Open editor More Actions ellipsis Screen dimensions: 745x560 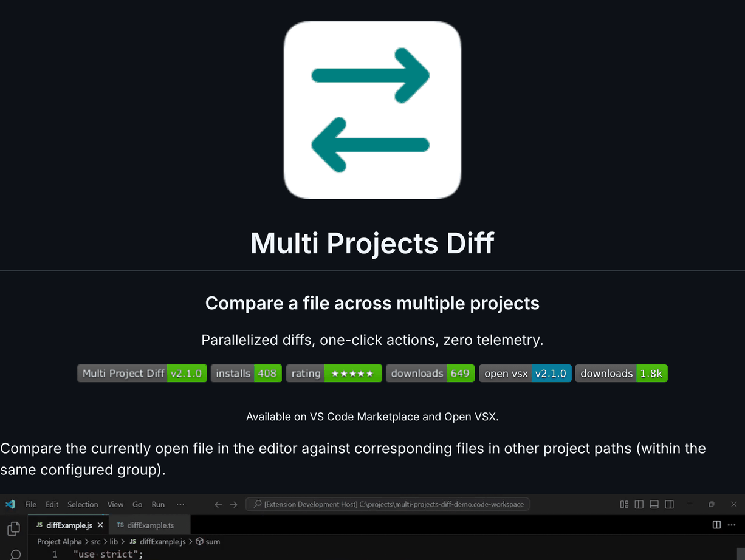click(x=732, y=525)
